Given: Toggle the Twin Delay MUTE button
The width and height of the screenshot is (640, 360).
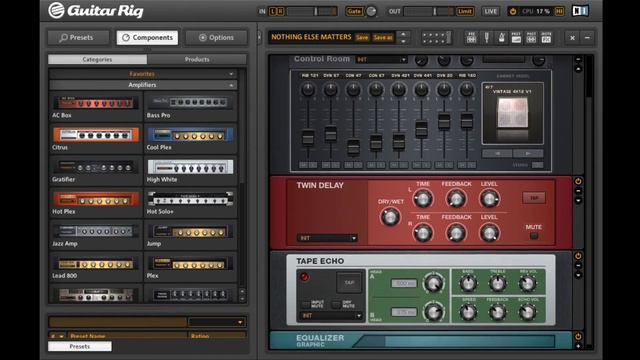Looking at the screenshot, I should click(x=533, y=236).
